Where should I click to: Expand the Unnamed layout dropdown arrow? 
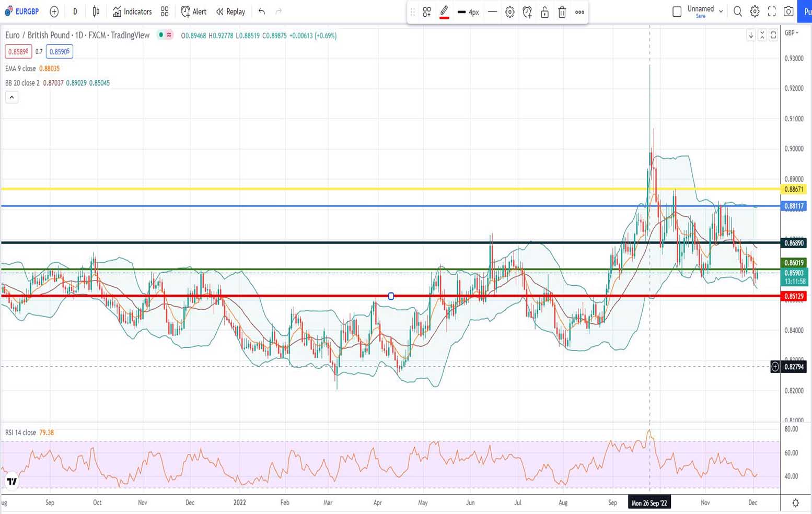point(721,11)
